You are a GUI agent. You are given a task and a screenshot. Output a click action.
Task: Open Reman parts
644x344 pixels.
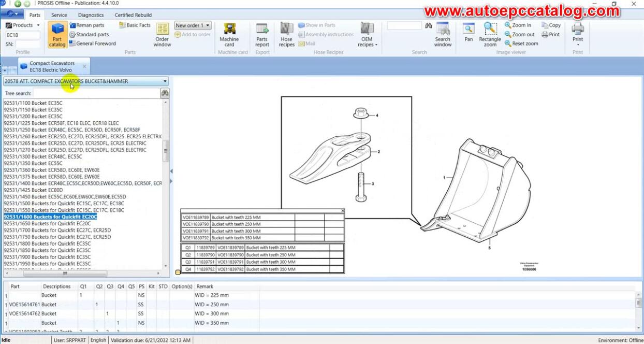point(87,25)
